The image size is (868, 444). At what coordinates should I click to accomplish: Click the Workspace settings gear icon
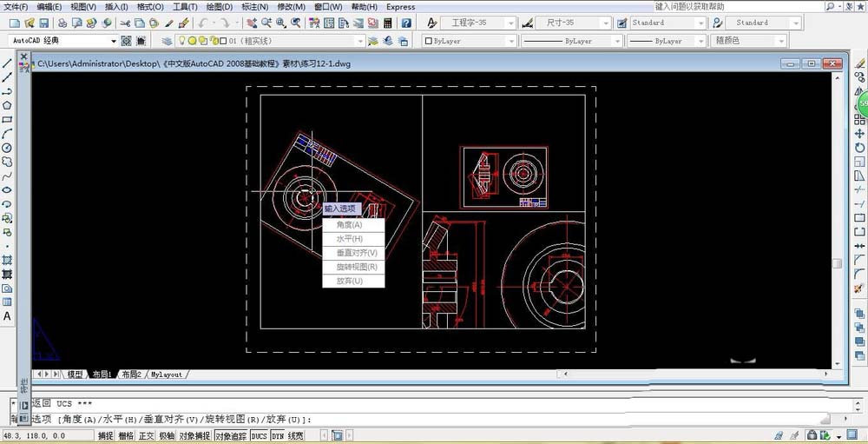[126, 41]
